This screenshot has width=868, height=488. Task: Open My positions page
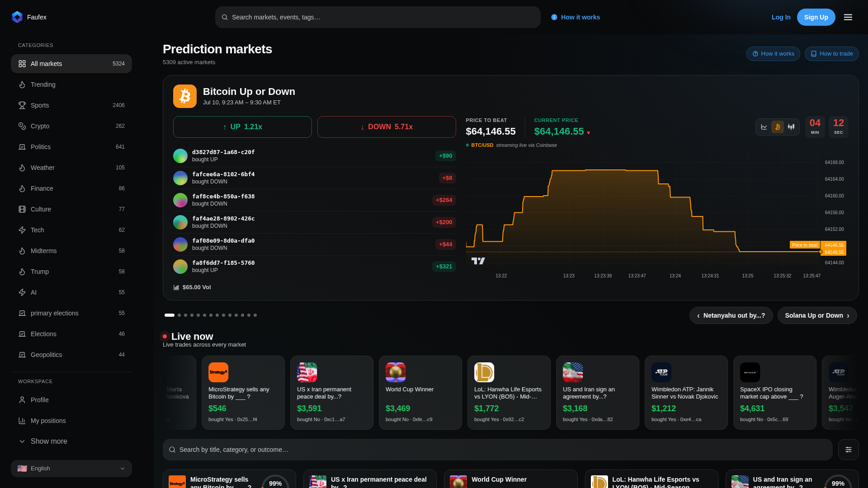pyautogui.click(x=71, y=421)
